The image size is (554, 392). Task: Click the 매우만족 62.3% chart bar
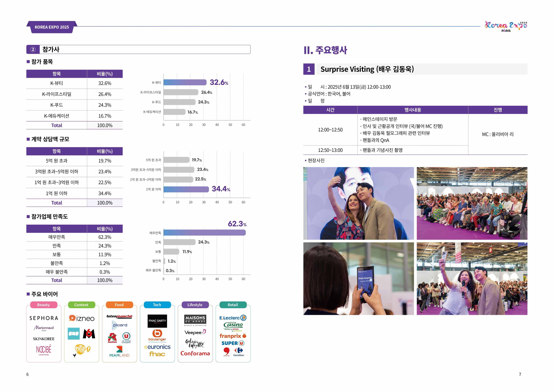pos(205,233)
